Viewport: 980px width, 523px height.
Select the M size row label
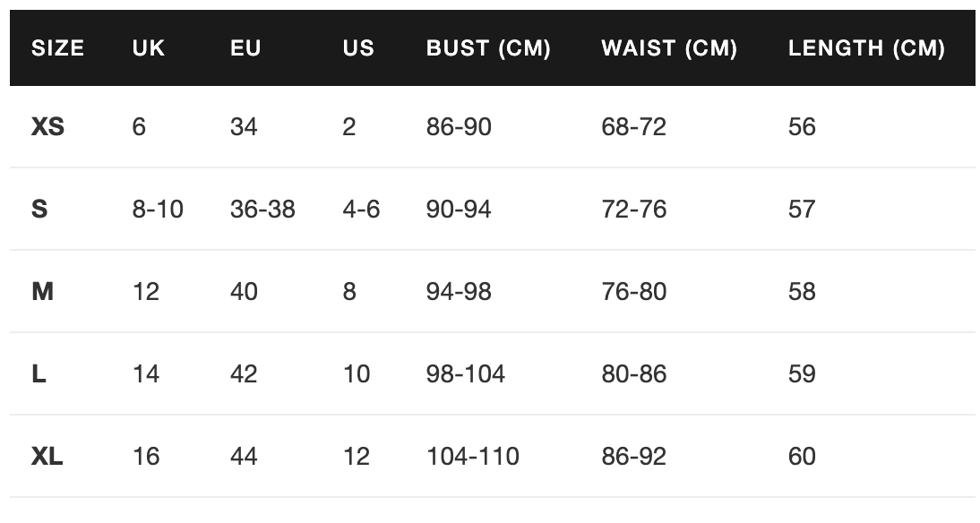[x=42, y=292]
